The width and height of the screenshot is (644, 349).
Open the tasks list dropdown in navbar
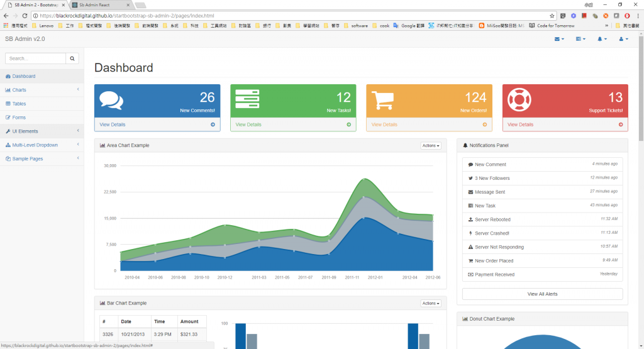580,39
